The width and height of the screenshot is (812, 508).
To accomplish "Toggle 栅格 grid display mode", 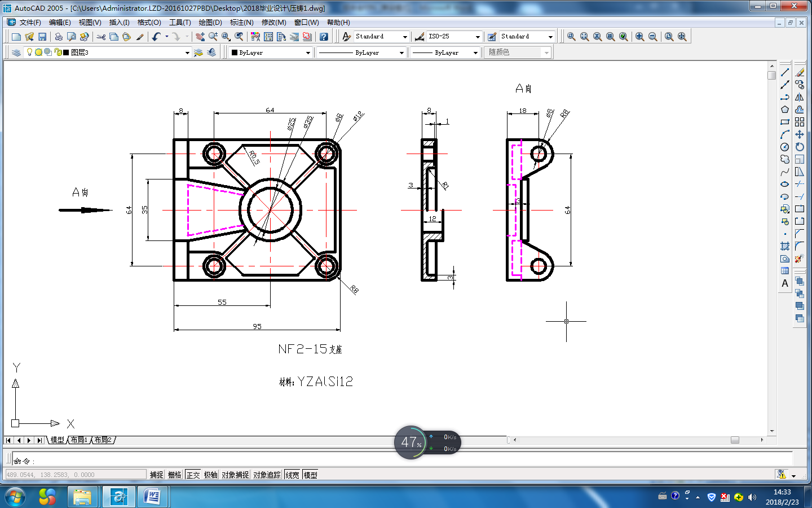I will (175, 475).
